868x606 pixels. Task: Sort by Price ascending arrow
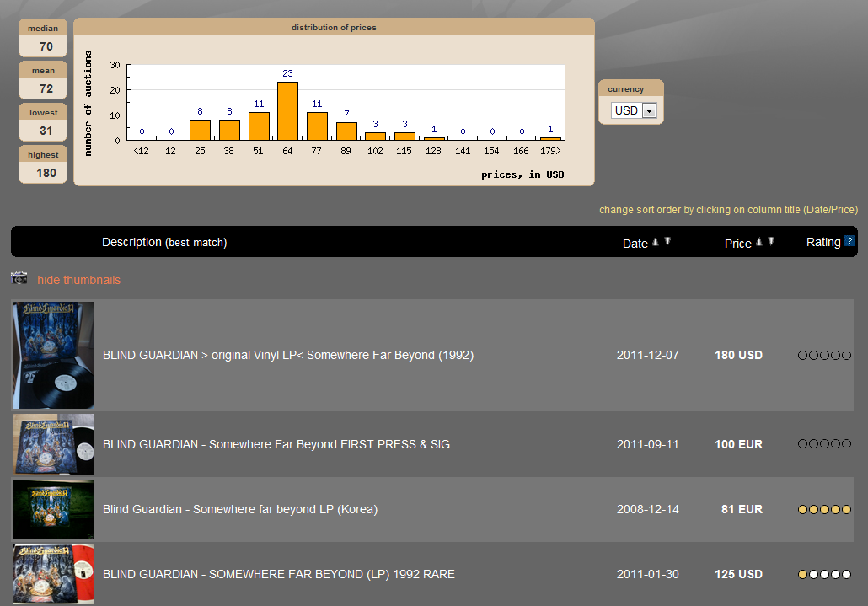759,242
